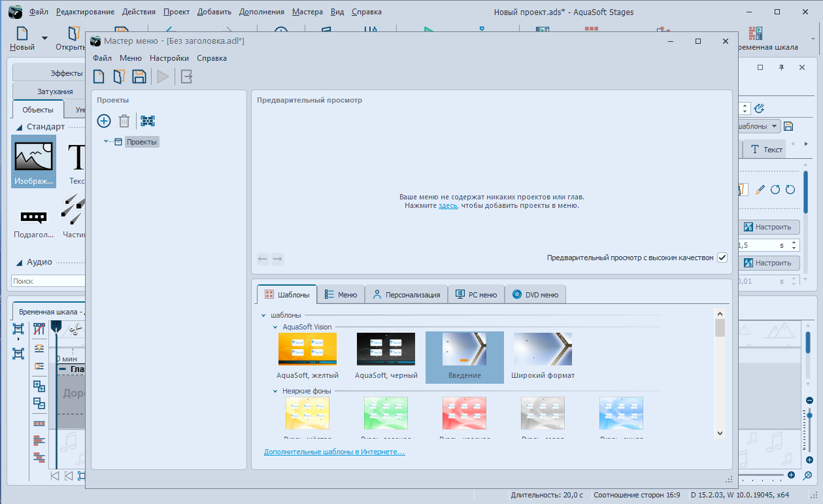Click the add project plus icon
Image resolution: width=823 pixels, height=504 pixels.
click(x=104, y=121)
